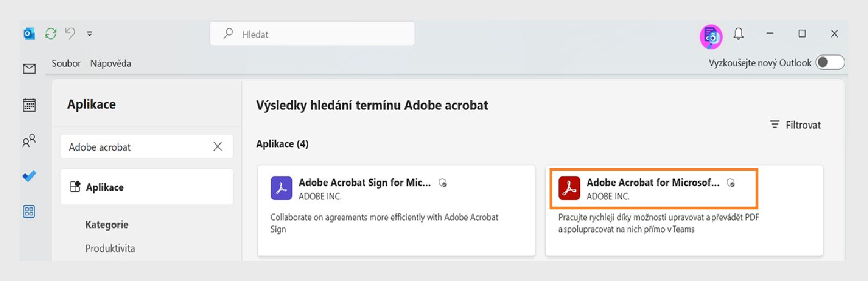Image resolution: width=868 pixels, height=281 pixels.
Task: Open the Soubor menu
Action: tap(66, 63)
